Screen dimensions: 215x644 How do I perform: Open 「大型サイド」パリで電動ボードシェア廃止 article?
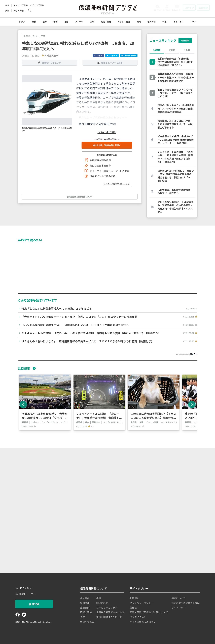coord(79,317)
